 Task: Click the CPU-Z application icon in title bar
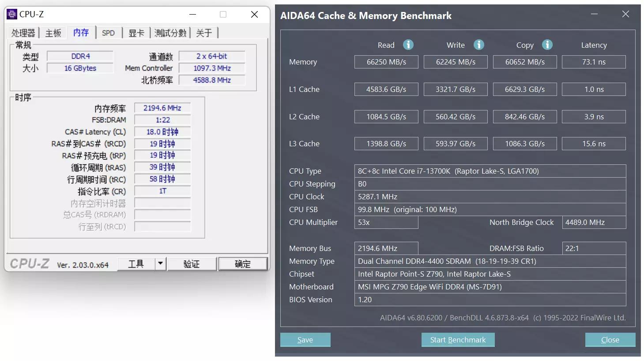click(x=11, y=14)
